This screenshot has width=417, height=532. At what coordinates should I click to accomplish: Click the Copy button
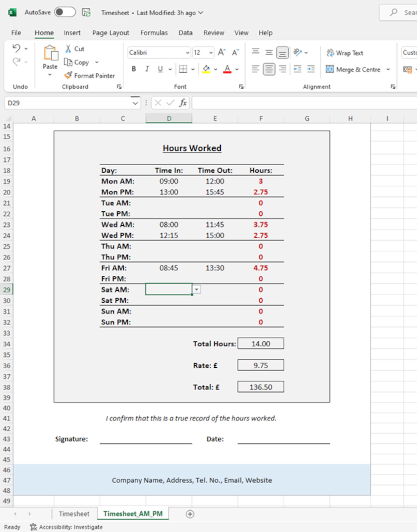(77, 62)
